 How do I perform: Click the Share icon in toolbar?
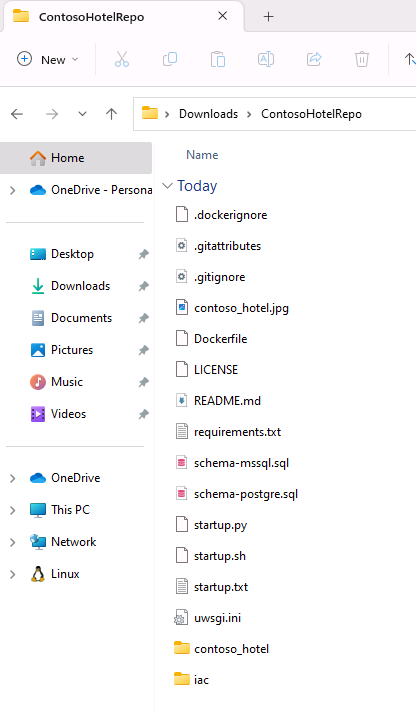coord(314,59)
